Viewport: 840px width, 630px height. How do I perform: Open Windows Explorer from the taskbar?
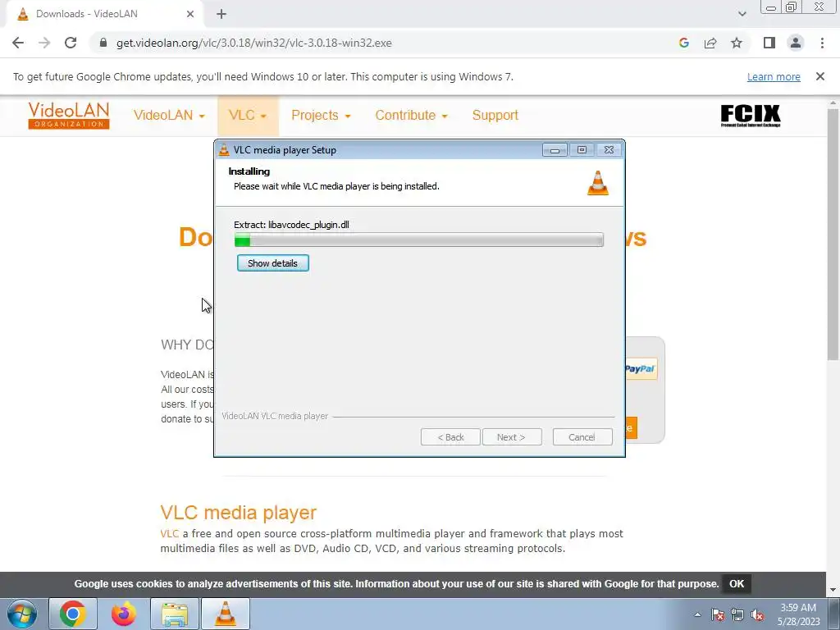pyautogui.click(x=175, y=614)
